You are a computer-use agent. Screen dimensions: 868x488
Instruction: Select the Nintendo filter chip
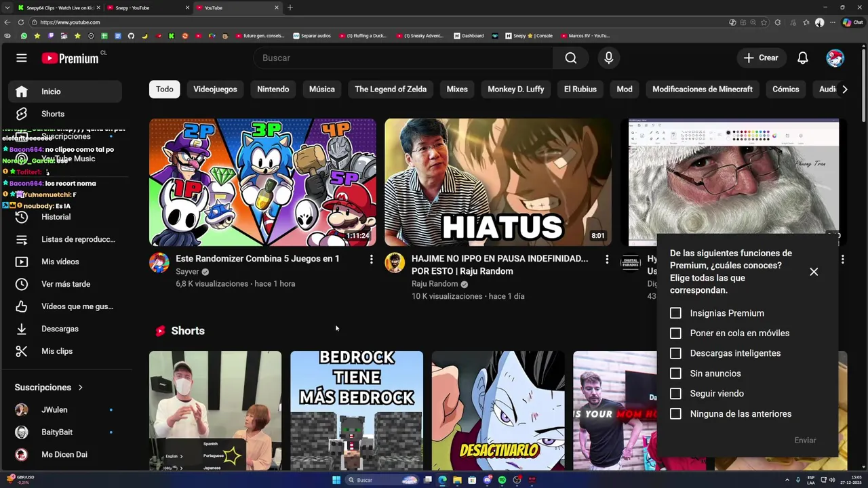click(x=273, y=89)
